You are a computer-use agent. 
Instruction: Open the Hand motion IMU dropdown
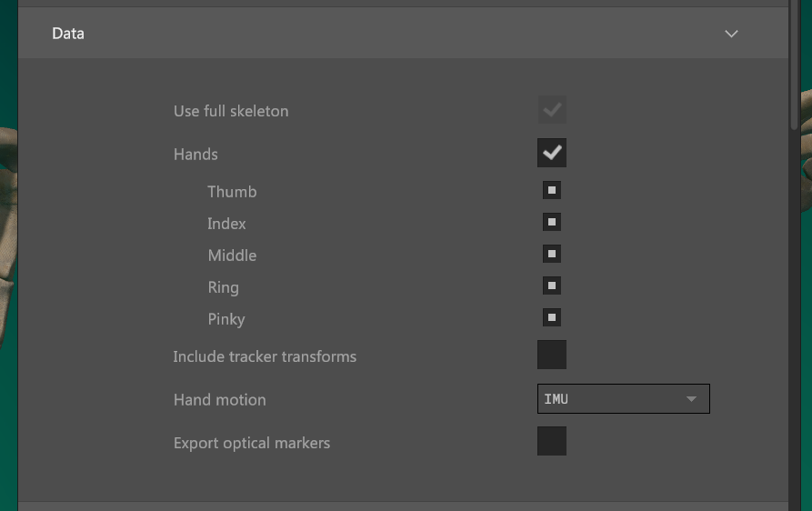pos(623,399)
